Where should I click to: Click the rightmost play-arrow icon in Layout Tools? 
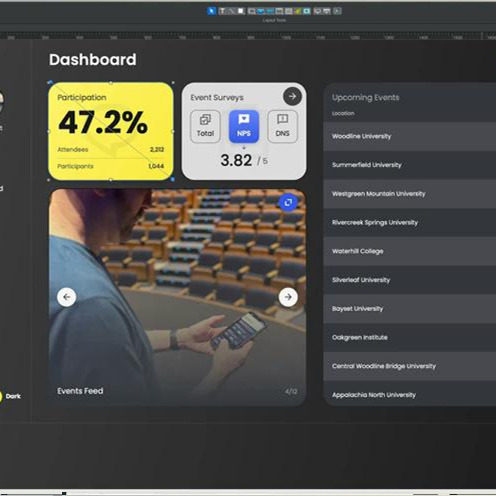pos(337,11)
